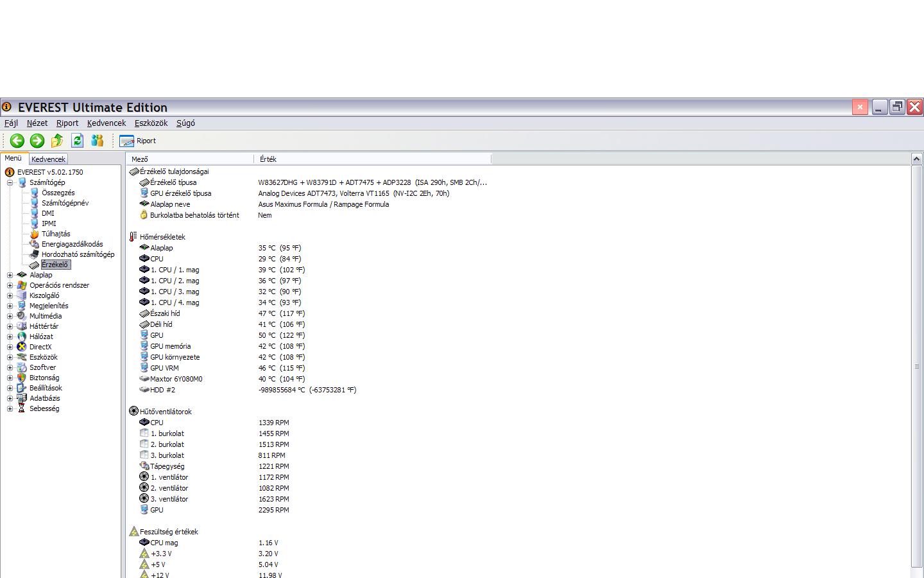The height and width of the screenshot is (578, 924).
Task: Open the Riport menu in the menu bar
Action: 67,123
